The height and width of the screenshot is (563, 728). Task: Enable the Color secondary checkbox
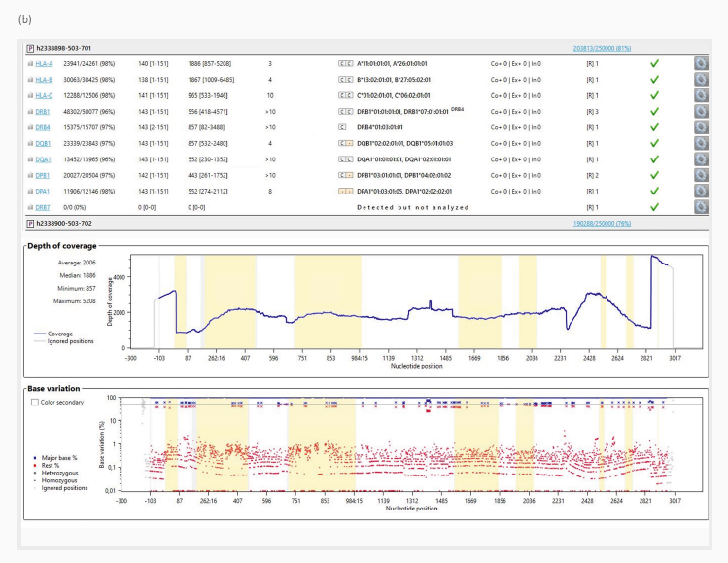coord(36,402)
